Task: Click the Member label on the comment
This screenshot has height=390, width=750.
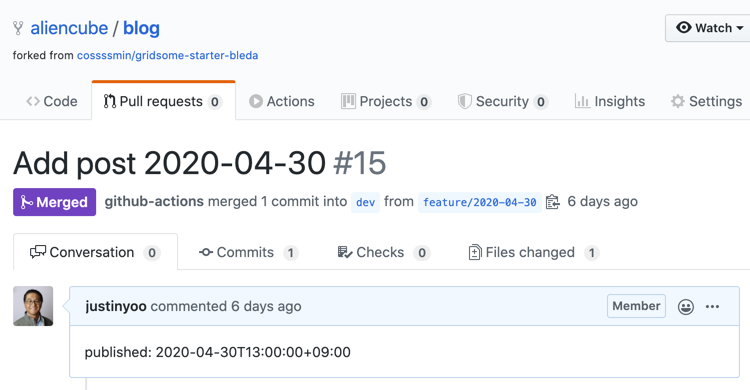Action: (x=636, y=306)
